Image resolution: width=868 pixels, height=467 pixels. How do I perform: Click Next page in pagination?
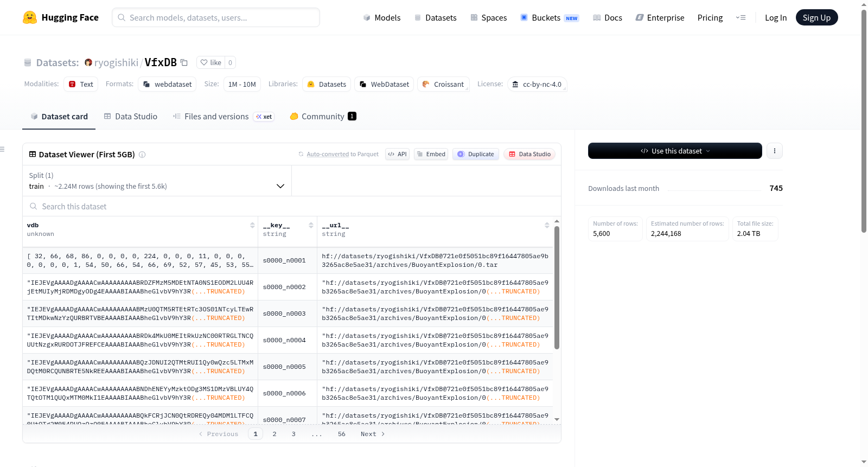tap(373, 434)
